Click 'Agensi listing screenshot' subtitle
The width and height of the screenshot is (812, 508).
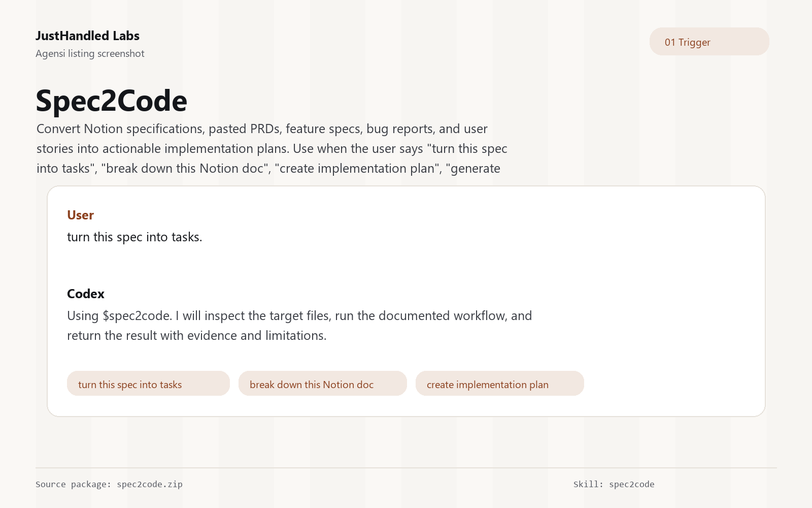[x=90, y=53]
